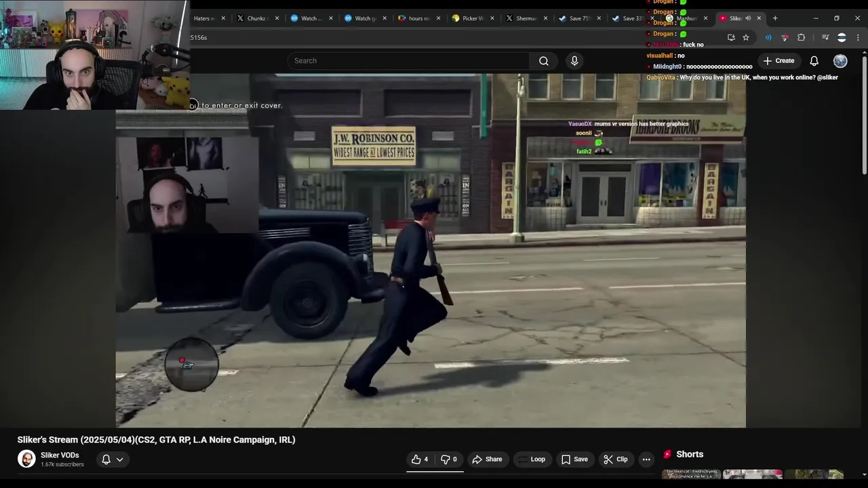Click the YouTube search magnifier button
The width and height of the screenshot is (868, 488).
coord(544,61)
